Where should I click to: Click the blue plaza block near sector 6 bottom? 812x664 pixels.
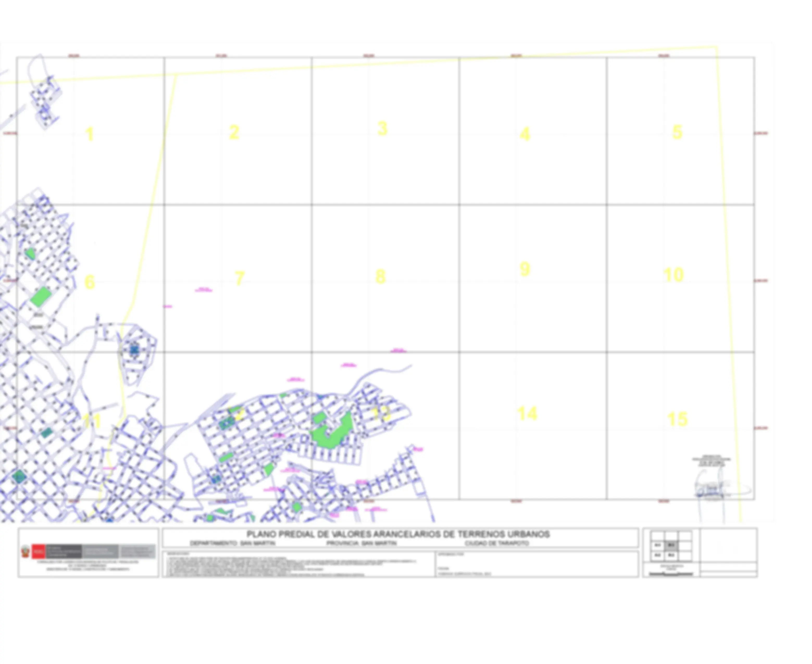point(134,349)
